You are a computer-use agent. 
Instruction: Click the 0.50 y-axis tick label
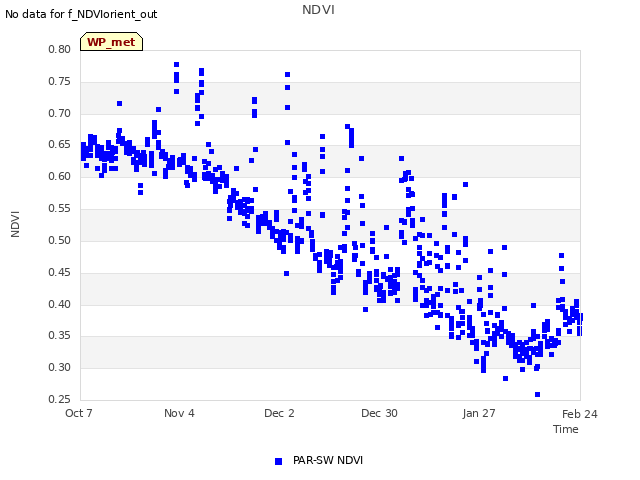coord(60,240)
